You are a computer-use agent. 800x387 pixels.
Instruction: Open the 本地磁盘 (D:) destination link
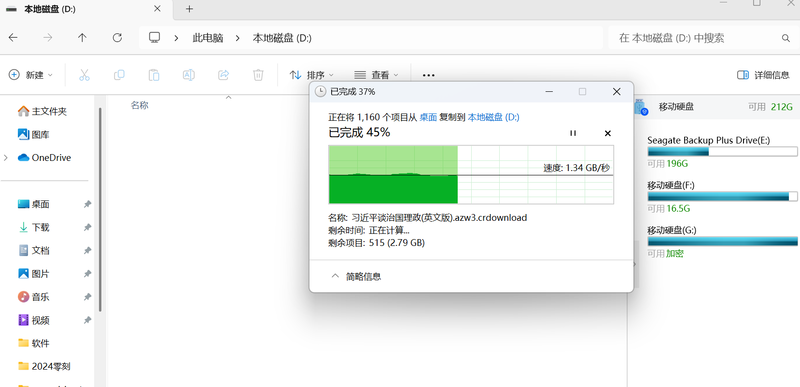pos(493,117)
